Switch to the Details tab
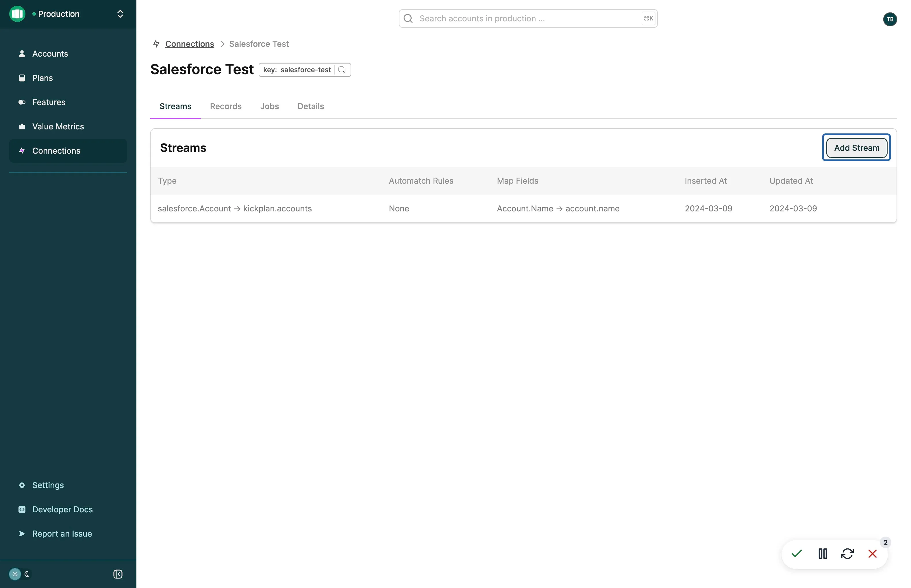Screen dimensions: 911x588 tap(311, 107)
